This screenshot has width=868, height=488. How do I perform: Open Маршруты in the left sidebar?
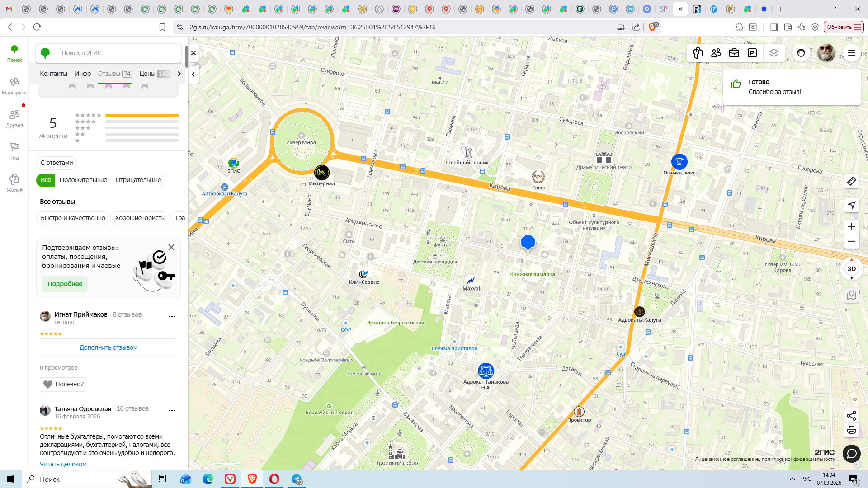[14, 86]
